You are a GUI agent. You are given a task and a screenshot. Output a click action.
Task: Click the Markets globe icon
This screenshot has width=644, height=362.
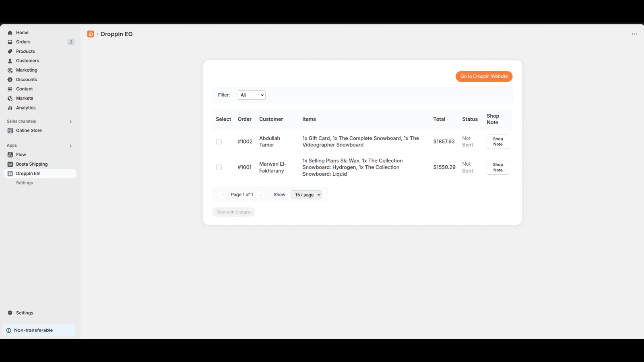[10, 98]
